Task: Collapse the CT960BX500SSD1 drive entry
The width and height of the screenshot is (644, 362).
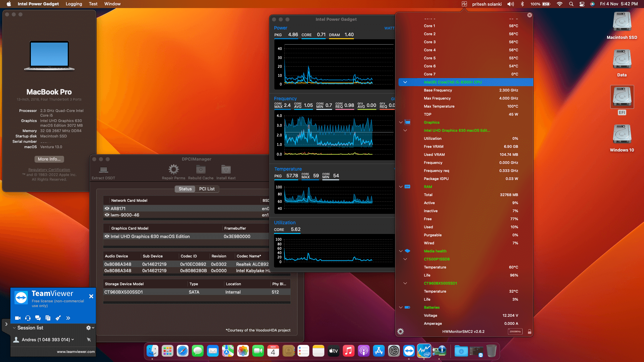Action: click(x=405, y=283)
